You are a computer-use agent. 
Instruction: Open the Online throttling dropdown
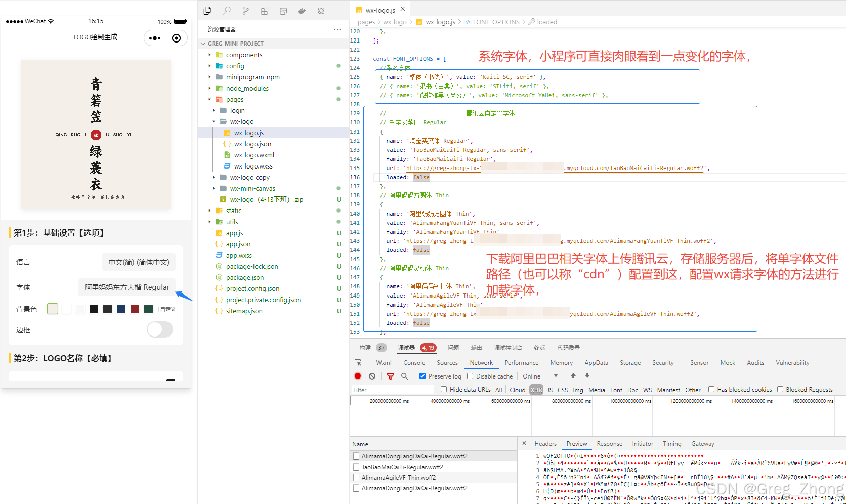click(540, 376)
